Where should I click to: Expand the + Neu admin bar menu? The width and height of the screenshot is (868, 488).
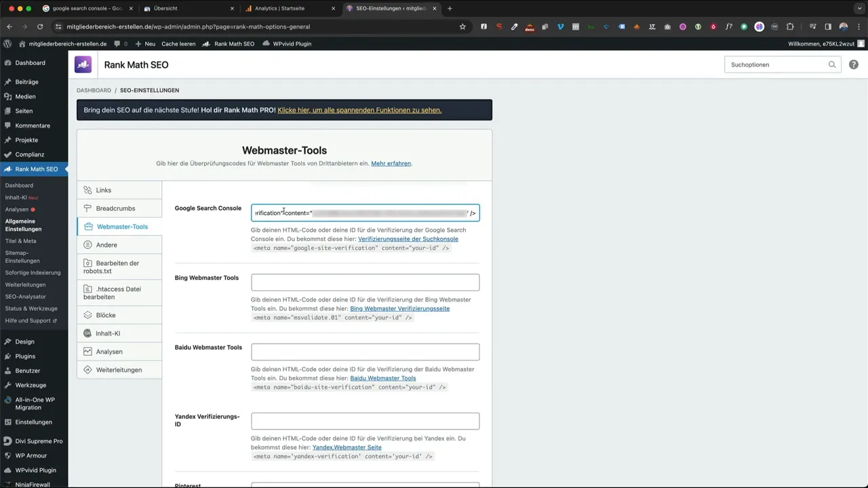(145, 43)
